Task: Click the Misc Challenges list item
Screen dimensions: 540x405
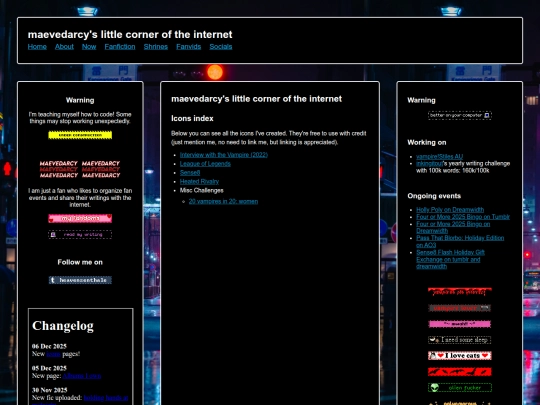Action: (x=201, y=190)
